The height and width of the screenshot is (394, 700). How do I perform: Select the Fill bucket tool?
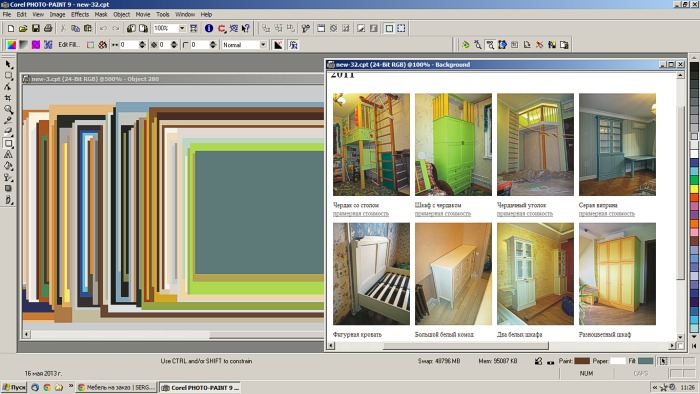[8, 166]
